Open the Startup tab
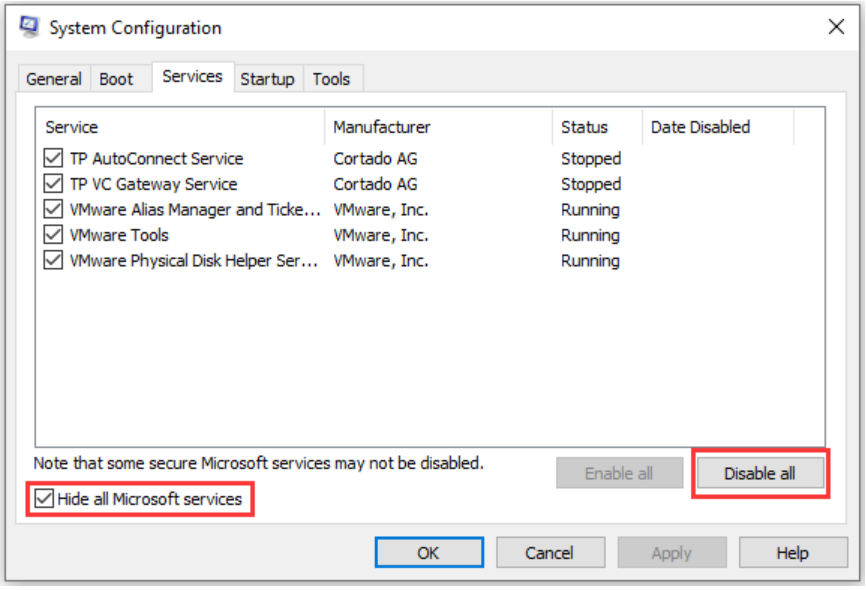Screen dimensions: 866x590 click(267, 79)
